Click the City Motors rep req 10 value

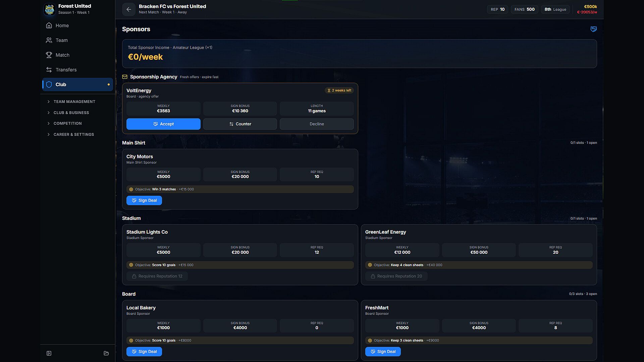pyautogui.click(x=317, y=177)
